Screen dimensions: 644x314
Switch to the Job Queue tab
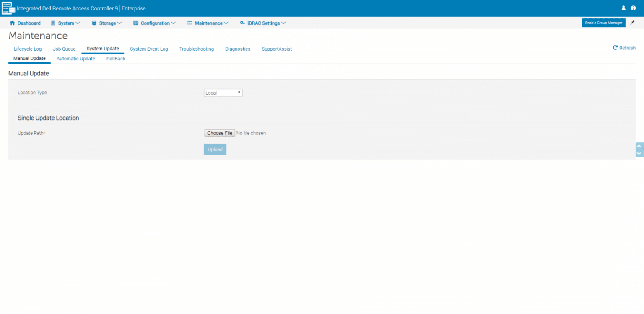click(x=64, y=49)
